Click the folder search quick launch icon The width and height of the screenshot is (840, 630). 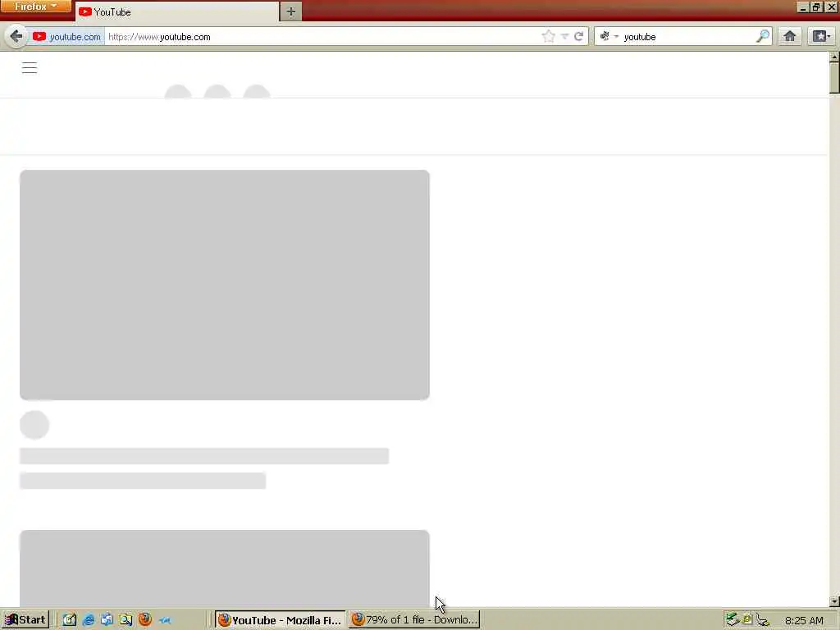click(126, 620)
